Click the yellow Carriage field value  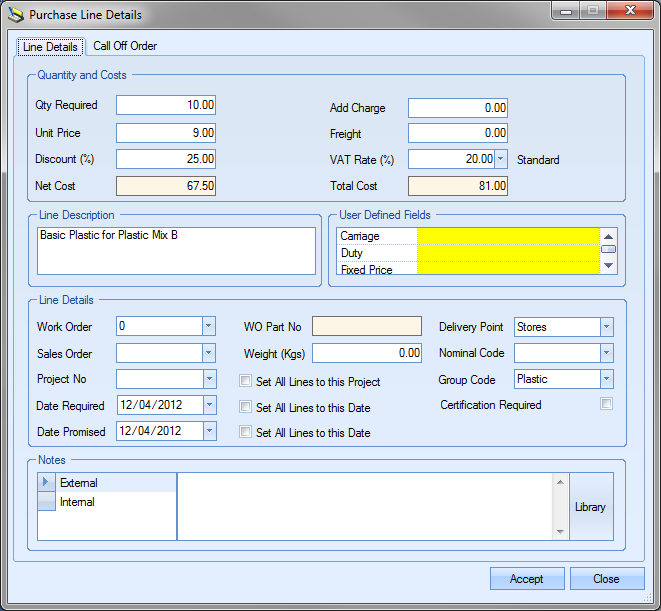[508, 236]
